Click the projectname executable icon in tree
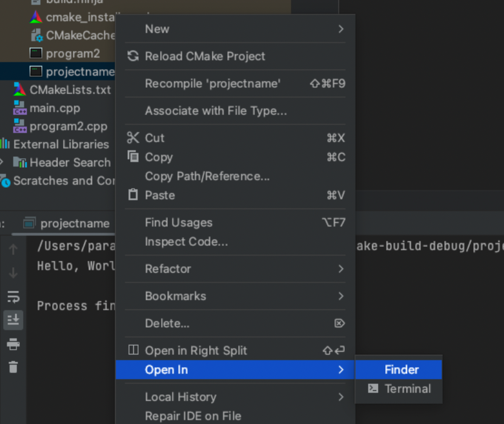 pyautogui.click(x=36, y=71)
